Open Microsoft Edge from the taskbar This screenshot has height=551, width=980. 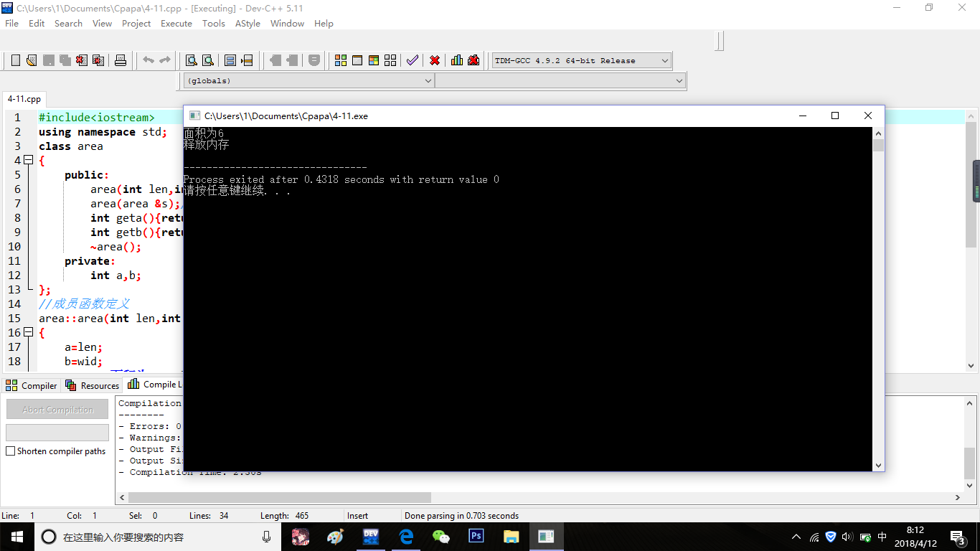tap(406, 536)
